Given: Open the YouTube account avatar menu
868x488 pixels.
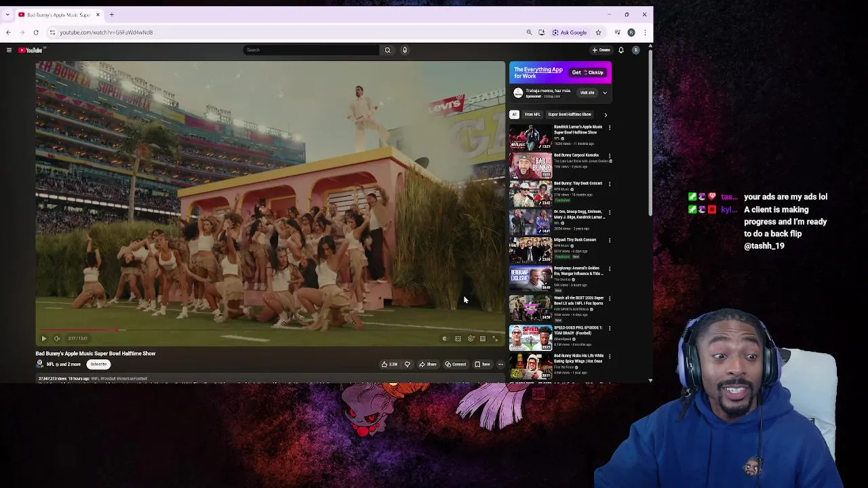Looking at the screenshot, I should [636, 50].
